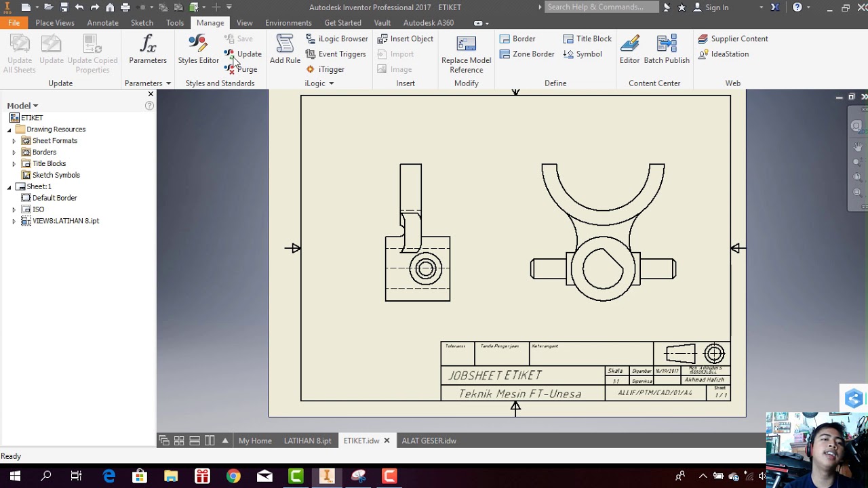Open Supplier Content
Viewport: 868px width, 488px height.
[x=733, y=39]
